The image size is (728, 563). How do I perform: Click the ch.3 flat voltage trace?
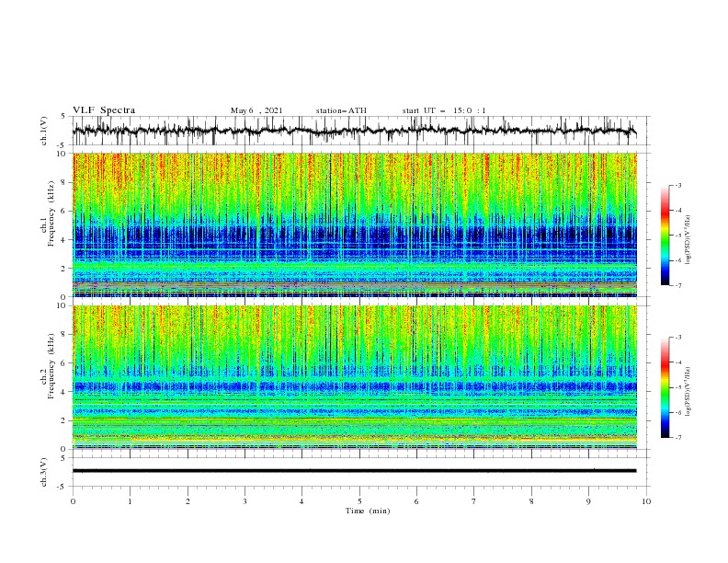[x=354, y=471]
